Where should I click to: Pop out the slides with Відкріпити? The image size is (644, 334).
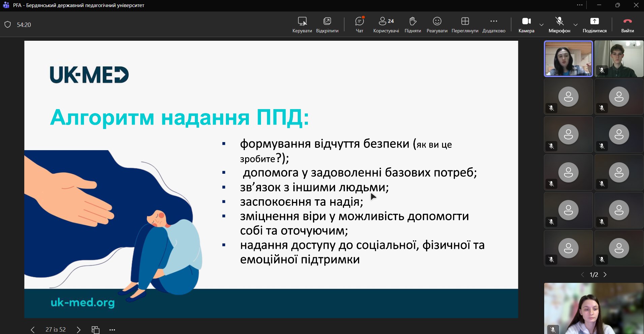tap(327, 25)
